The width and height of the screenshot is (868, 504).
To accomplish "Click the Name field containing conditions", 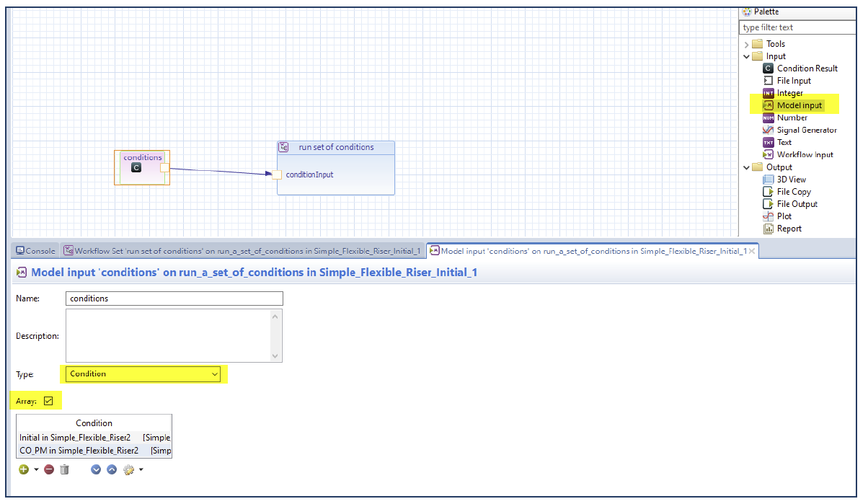I will [174, 299].
